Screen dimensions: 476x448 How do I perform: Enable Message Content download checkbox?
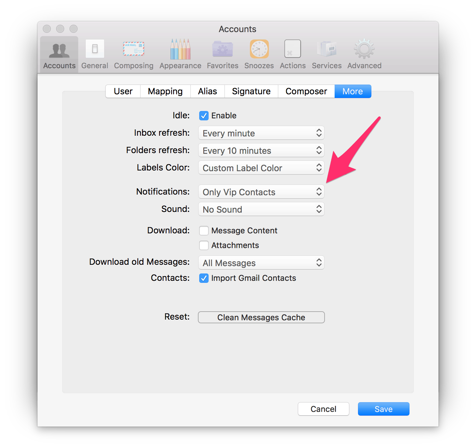[x=204, y=231]
